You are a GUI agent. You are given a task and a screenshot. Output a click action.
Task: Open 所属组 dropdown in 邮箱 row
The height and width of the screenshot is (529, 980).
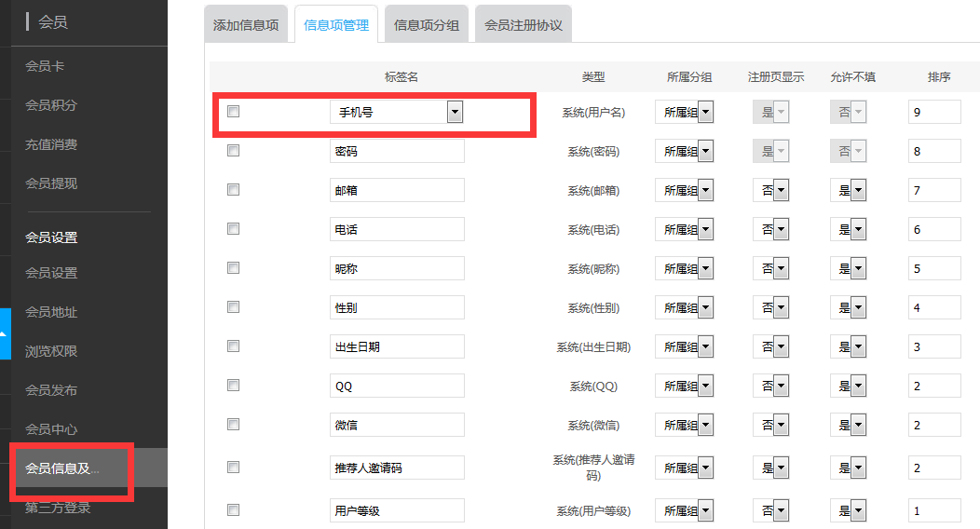click(x=685, y=191)
